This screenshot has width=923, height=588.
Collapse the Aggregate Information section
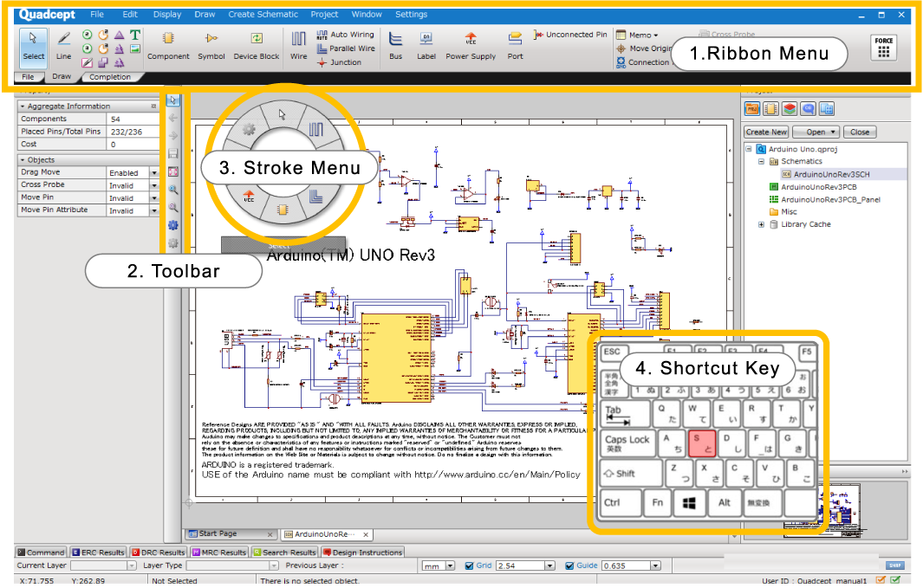tap(23, 107)
